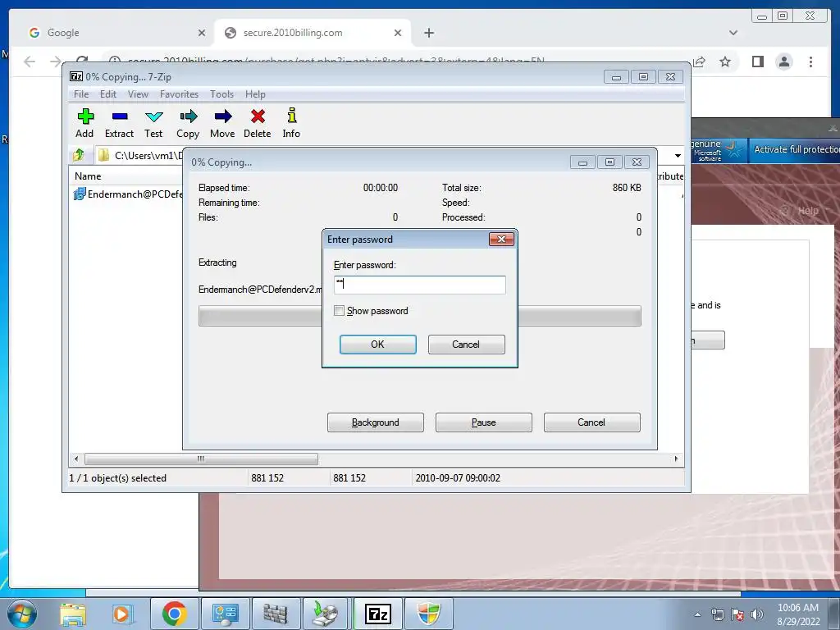
Task: Click the Add icon in 7-Zip toolbar
Action: [84, 123]
